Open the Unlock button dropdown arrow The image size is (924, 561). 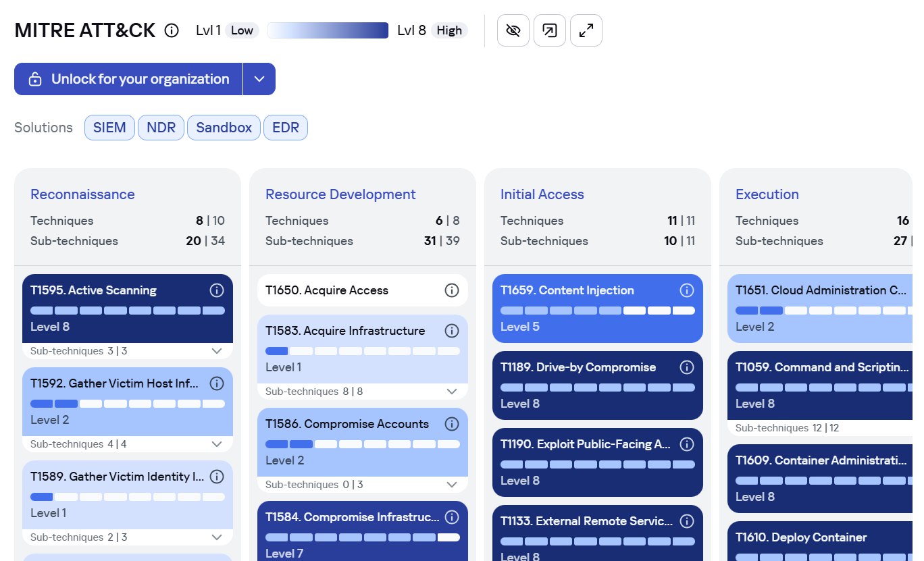[x=259, y=79]
